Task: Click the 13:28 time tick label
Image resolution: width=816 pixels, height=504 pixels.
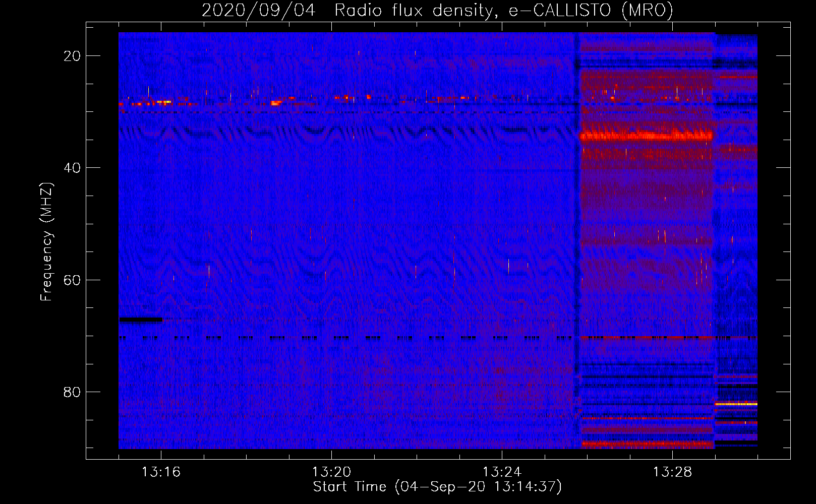Action: (672, 472)
